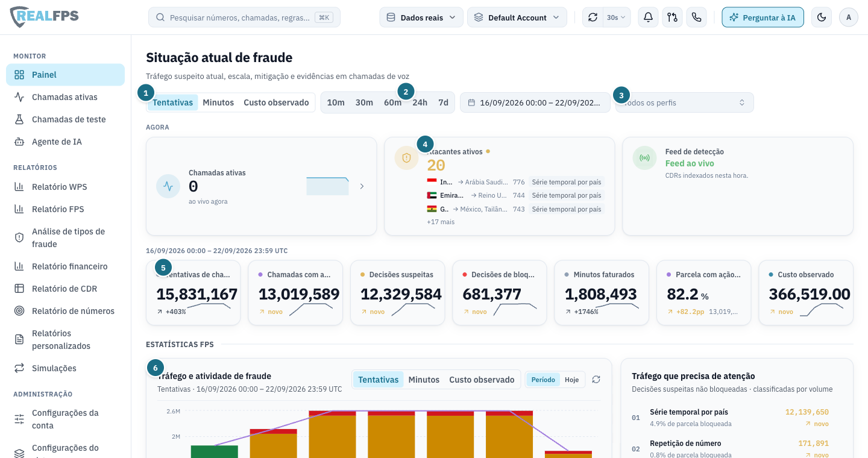The image size is (868, 458).
Task: Open Chamadas de teste sidebar item
Action: click(x=65, y=119)
